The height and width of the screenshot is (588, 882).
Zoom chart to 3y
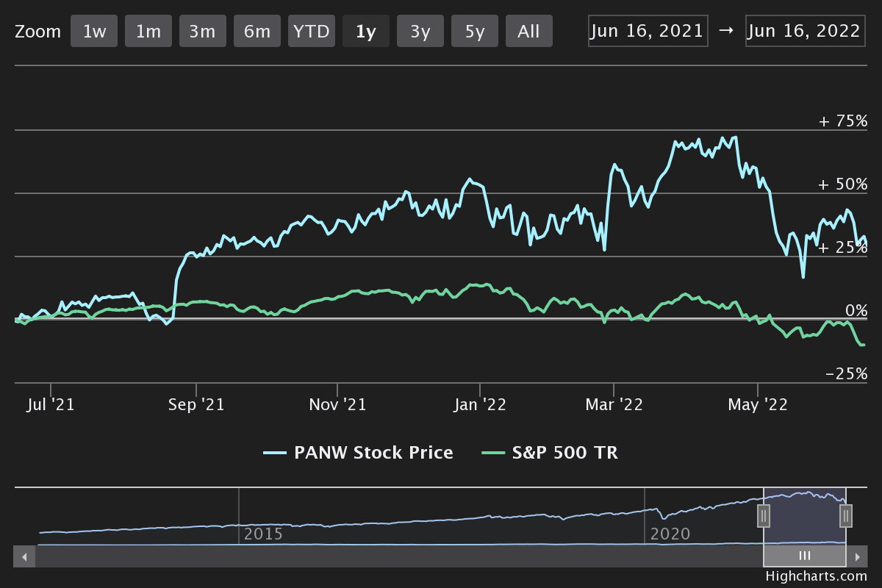[420, 32]
